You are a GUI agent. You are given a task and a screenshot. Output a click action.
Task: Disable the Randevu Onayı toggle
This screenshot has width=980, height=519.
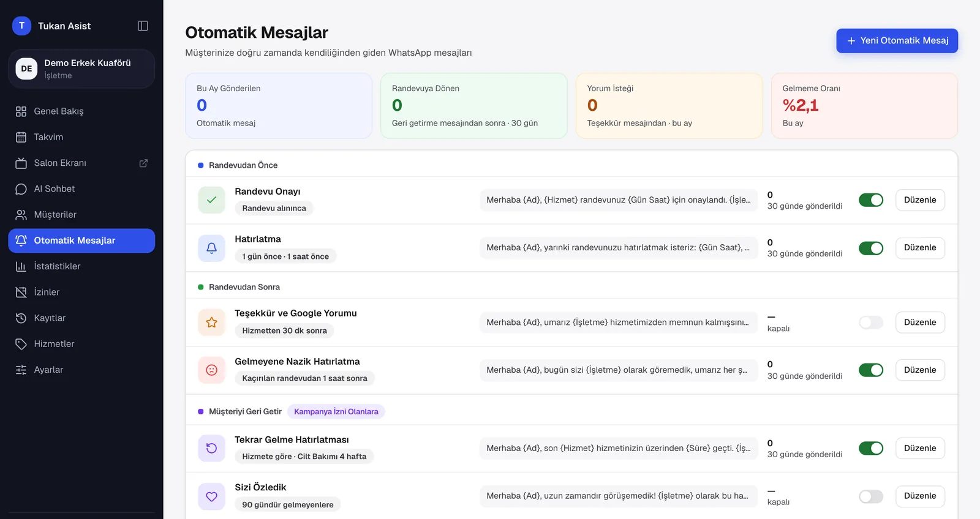pos(871,200)
